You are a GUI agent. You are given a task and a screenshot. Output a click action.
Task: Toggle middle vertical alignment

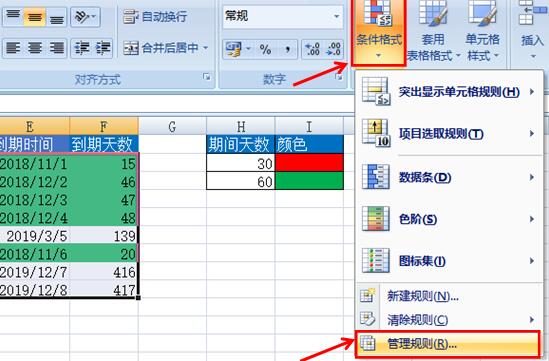(35, 16)
